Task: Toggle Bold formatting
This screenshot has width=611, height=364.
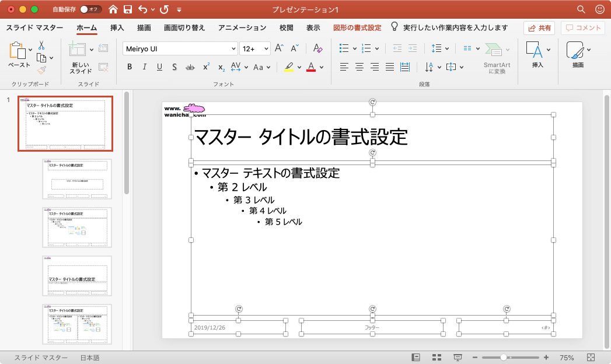Action: [130, 67]
